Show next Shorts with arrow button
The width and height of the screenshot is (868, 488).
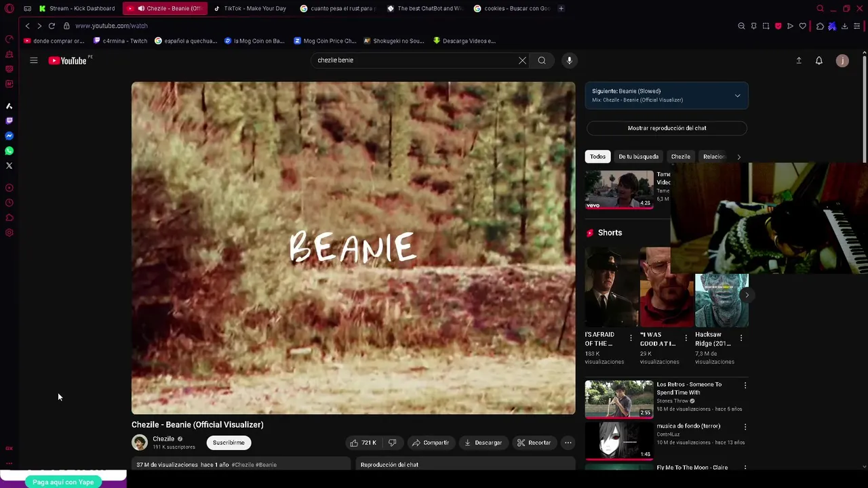click(747, 295)
